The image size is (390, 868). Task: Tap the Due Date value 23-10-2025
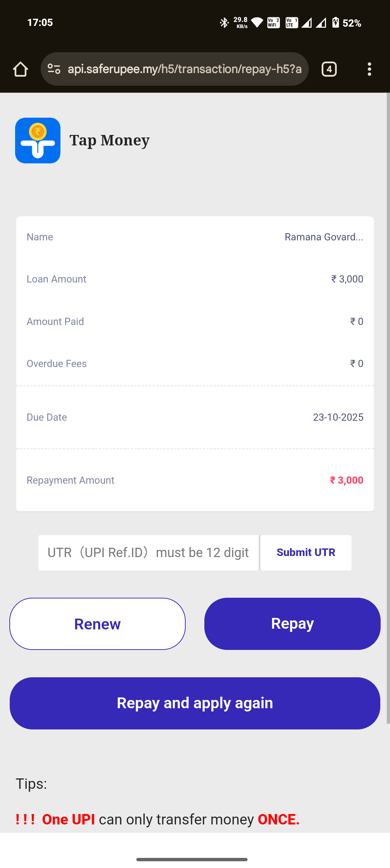pos(338,417)
